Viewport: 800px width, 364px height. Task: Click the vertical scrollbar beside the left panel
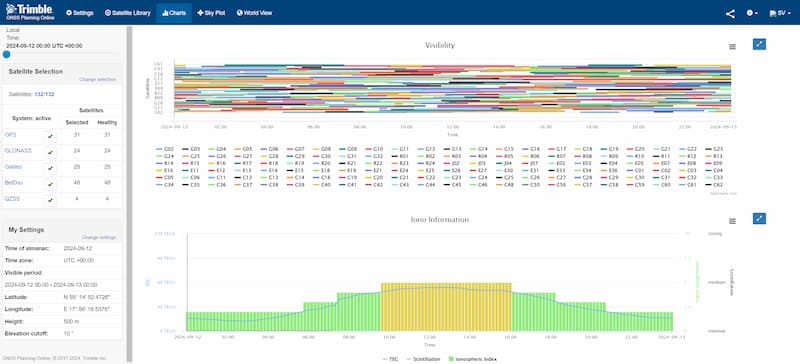point(130,194)
